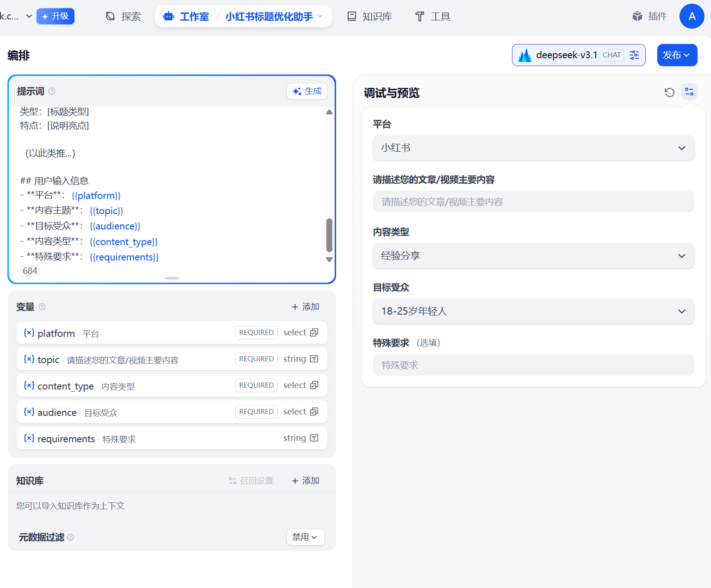
Task: Click the model parameter settings sliders icon
Action: 634,55
